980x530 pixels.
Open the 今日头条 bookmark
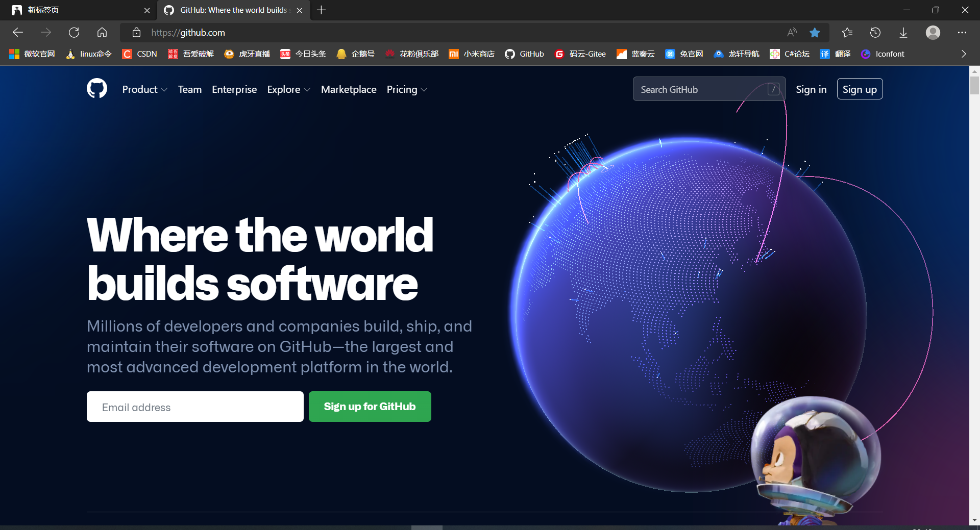click(x=303, y=54)
